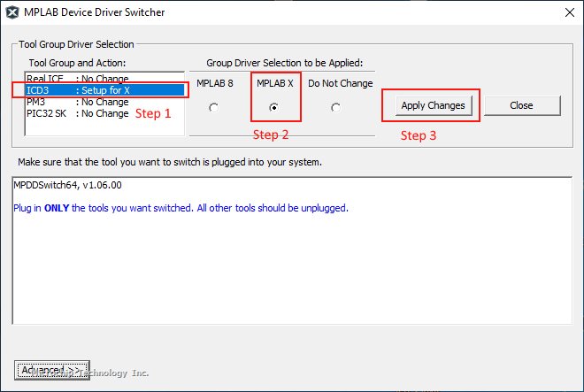Click the Close button beside Apply Changes
Viewport: 584px width, 392px height.
[521, 105]
